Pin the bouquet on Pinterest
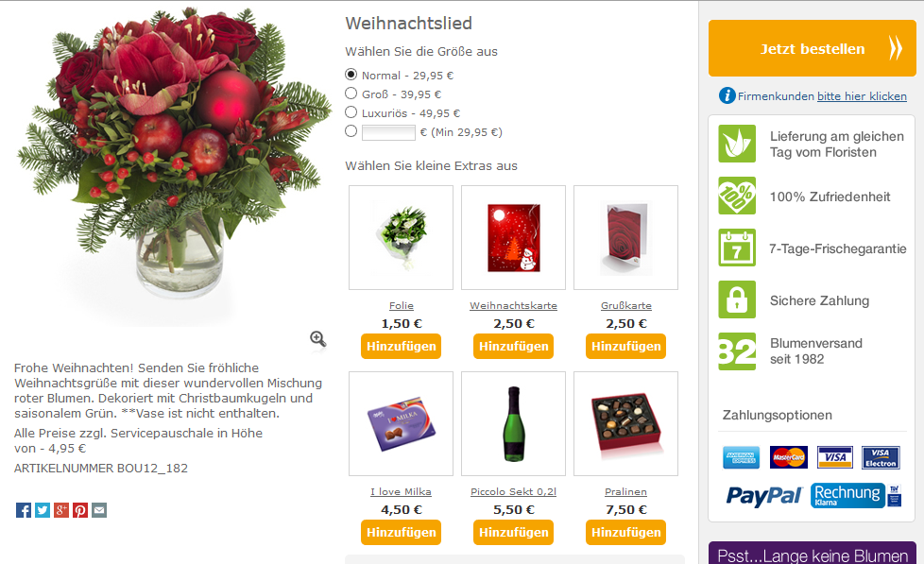Viewport: 924px width, 564px height. coord(80,510)
